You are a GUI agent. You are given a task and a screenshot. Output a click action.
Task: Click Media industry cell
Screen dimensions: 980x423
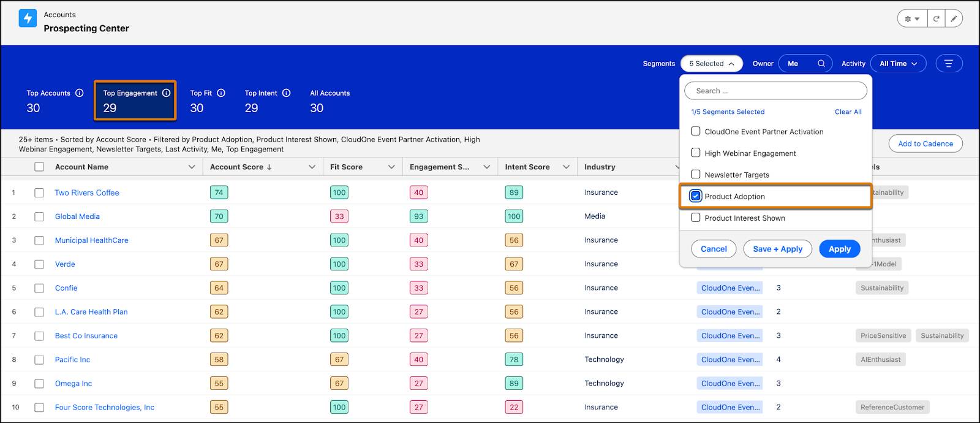pyautogui.click(x=595, y=216)
